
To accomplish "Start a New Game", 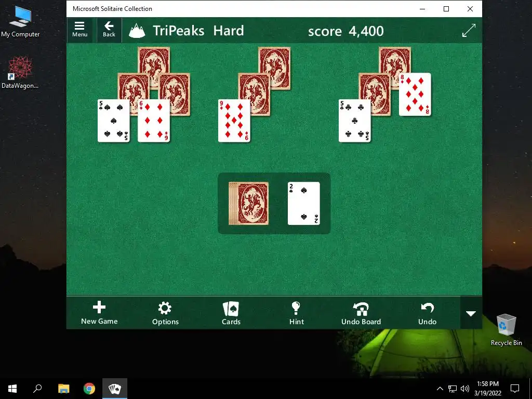I will 99,313.
